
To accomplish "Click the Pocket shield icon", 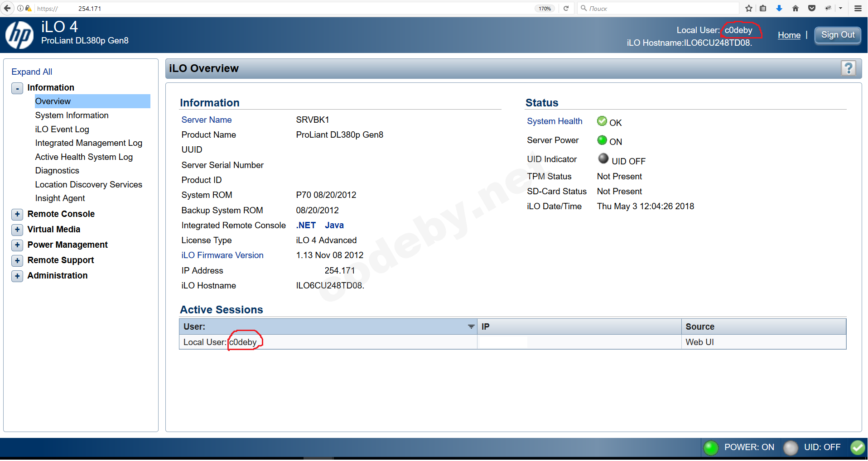I will pos(812,8).
